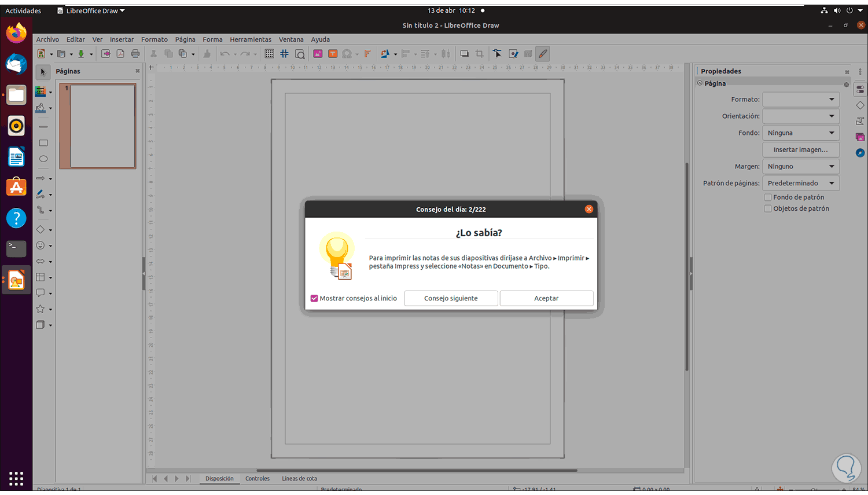The height and width of the screenshot is (495, 868).
Task: Open the Formato dropdown in Propiedades
Action: [x=832, y=99]
